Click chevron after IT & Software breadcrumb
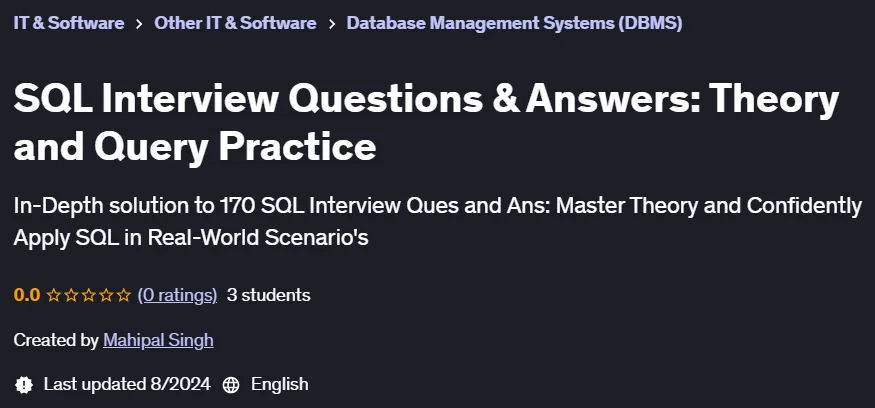Viewport: 875px width, 408px height. coord(139,23)
